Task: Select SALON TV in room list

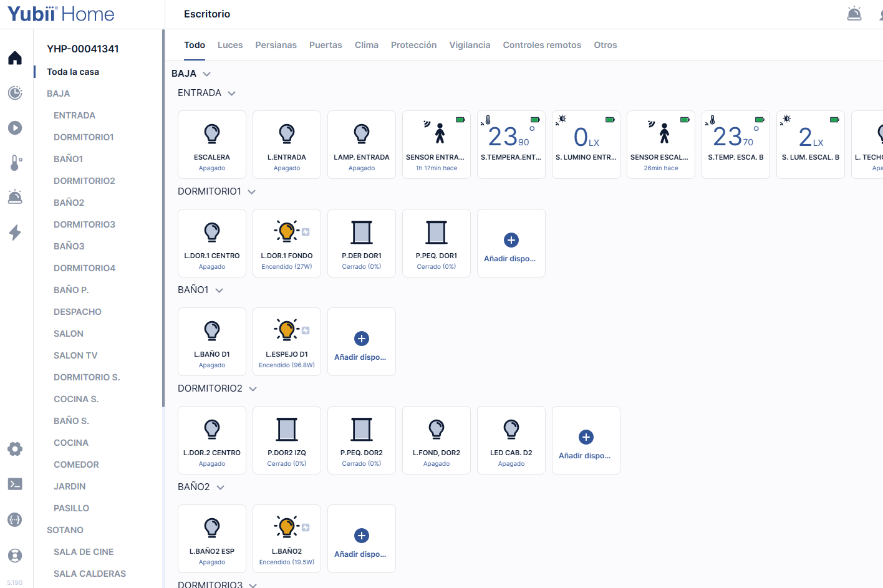Action: coord(75,355)
